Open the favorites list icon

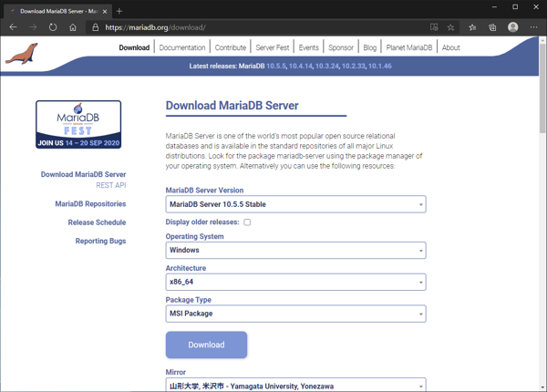(x=472, y=27)
